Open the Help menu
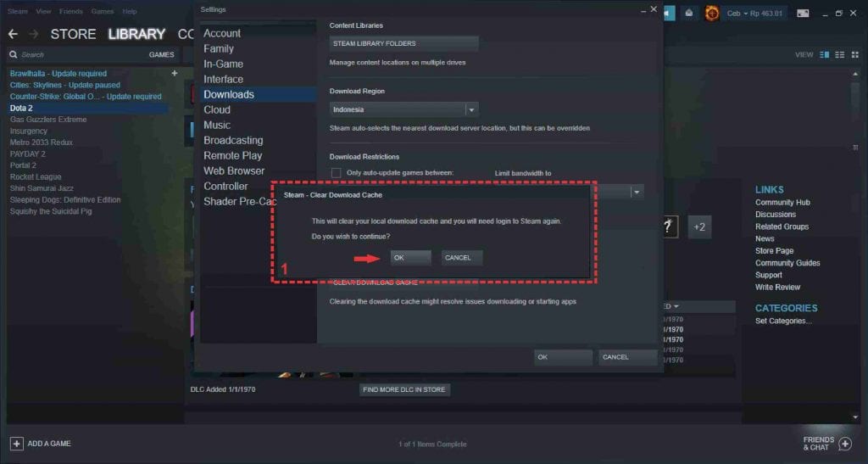 130,11
